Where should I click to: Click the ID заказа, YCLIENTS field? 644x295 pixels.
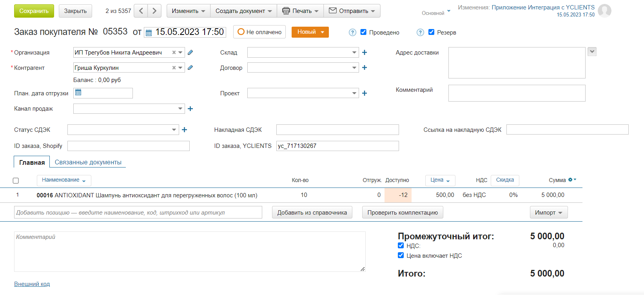337,146
